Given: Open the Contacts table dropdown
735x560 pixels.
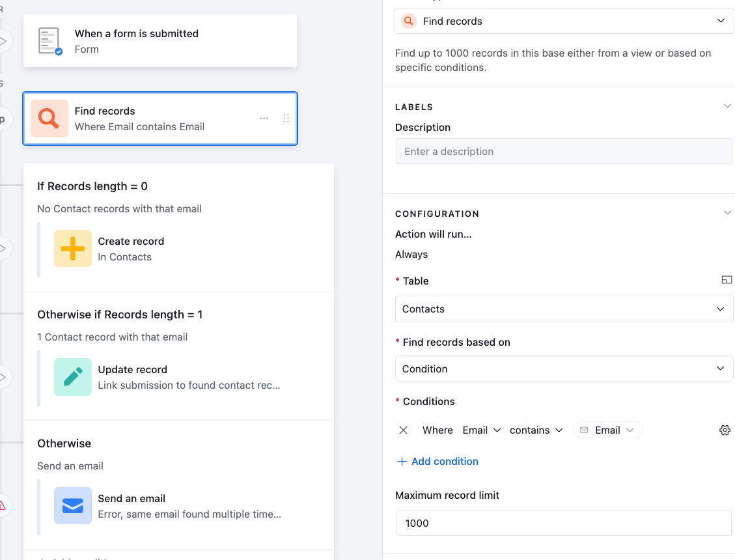Looking at the screenshot, I should click(564, 309).
